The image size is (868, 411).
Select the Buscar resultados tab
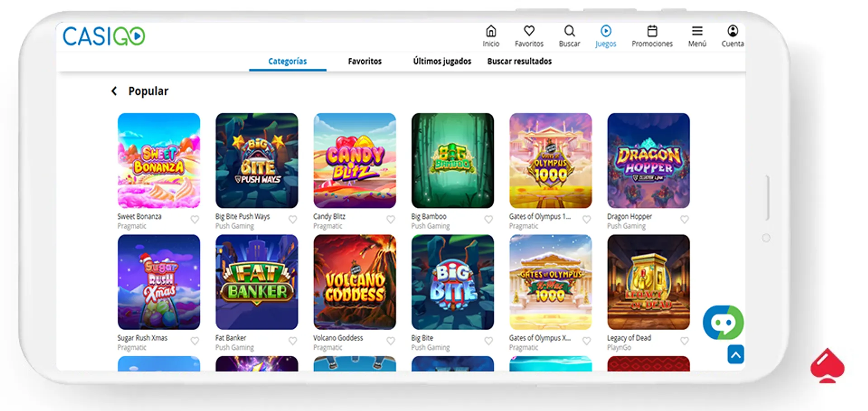click(x=519, y=61)
